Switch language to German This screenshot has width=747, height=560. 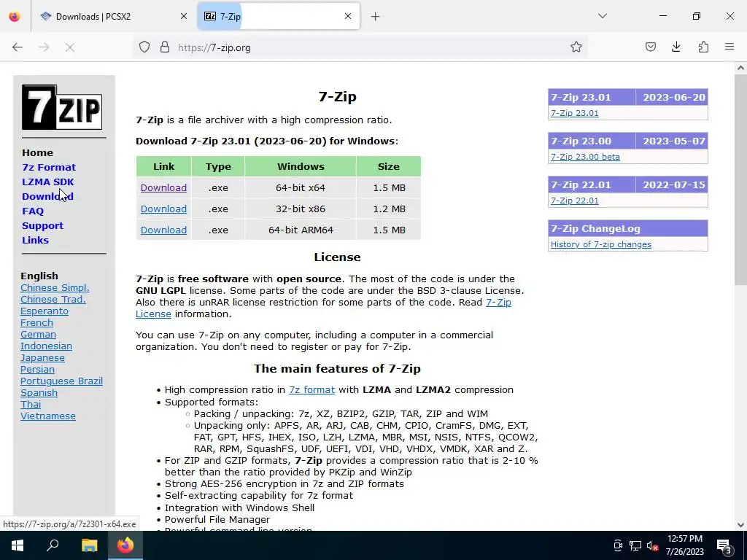[x=38, y=334]
